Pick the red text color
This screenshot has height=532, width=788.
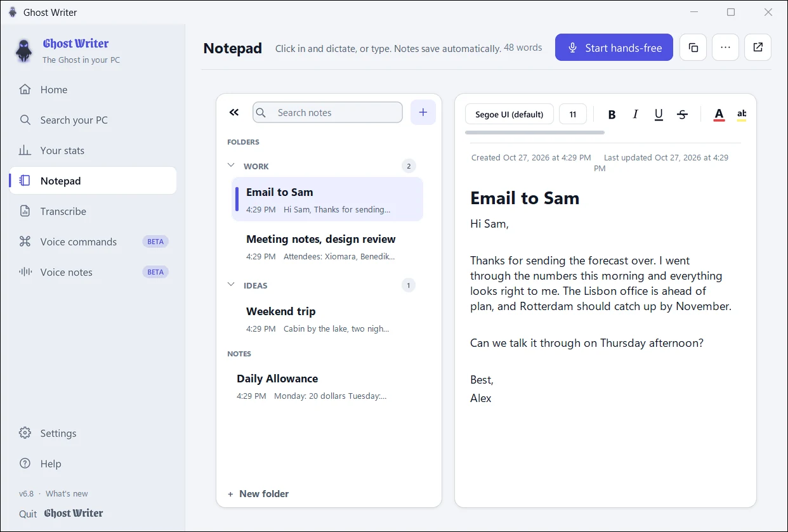click(719, 114)
